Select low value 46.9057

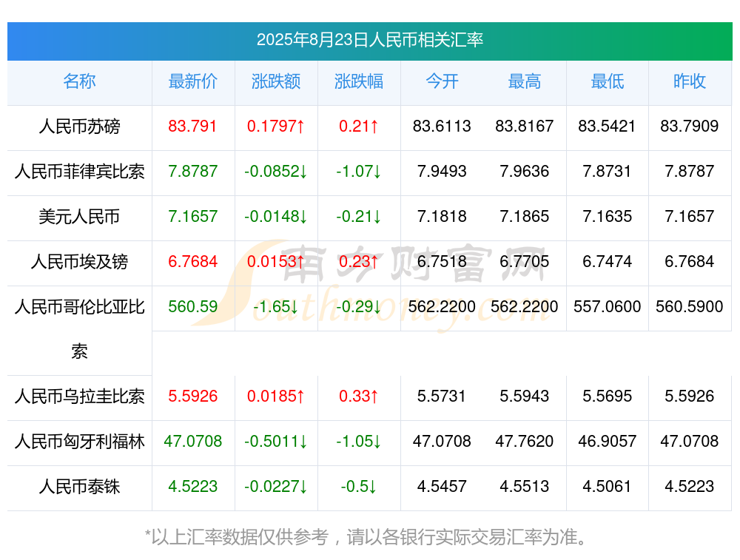point(607,442)
